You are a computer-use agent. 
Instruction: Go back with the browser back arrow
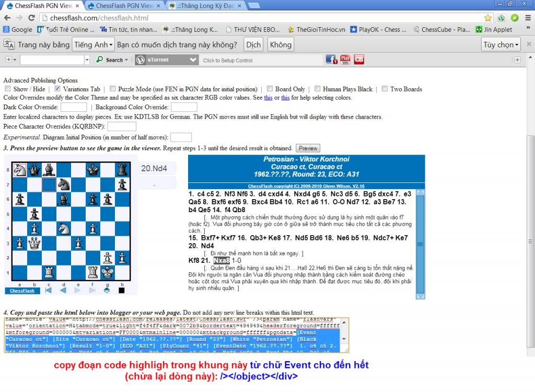[x=7, y=18]
